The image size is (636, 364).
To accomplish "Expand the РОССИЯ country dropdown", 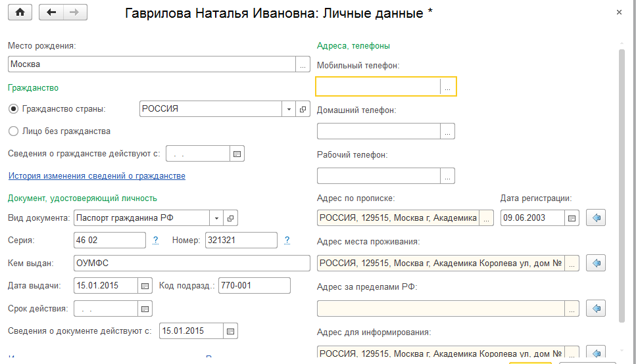I will pos(289,109).
